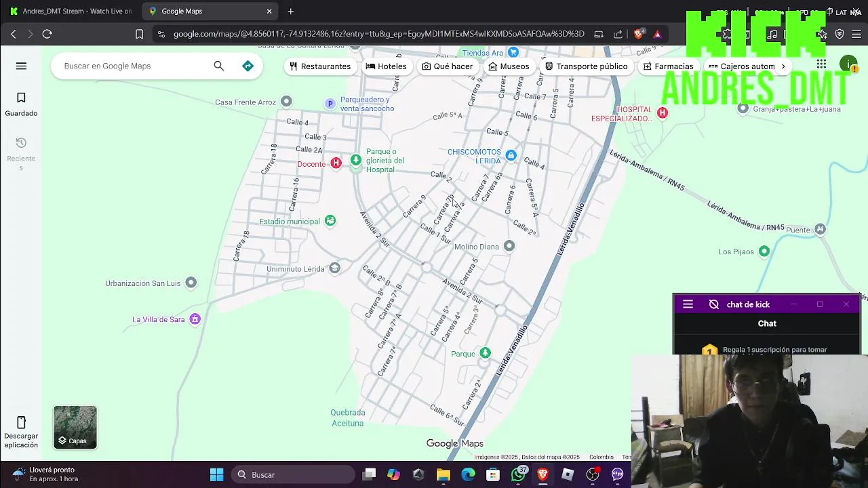Select the Transporte público chip

[587, 66]
